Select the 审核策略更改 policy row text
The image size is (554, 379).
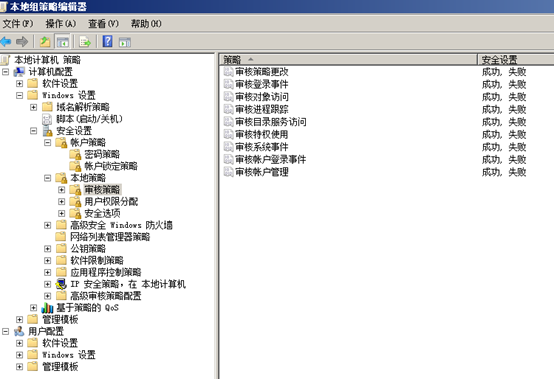(262, 72)
